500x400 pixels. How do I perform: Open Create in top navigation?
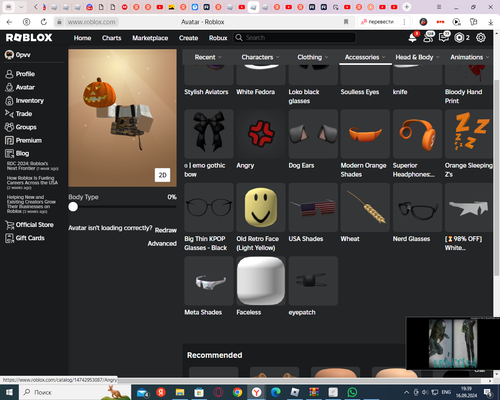click(x=188, y=38)
